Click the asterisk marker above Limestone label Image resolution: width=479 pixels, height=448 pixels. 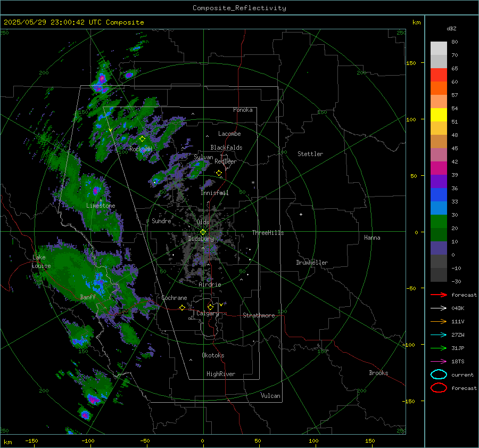(101, 201)
